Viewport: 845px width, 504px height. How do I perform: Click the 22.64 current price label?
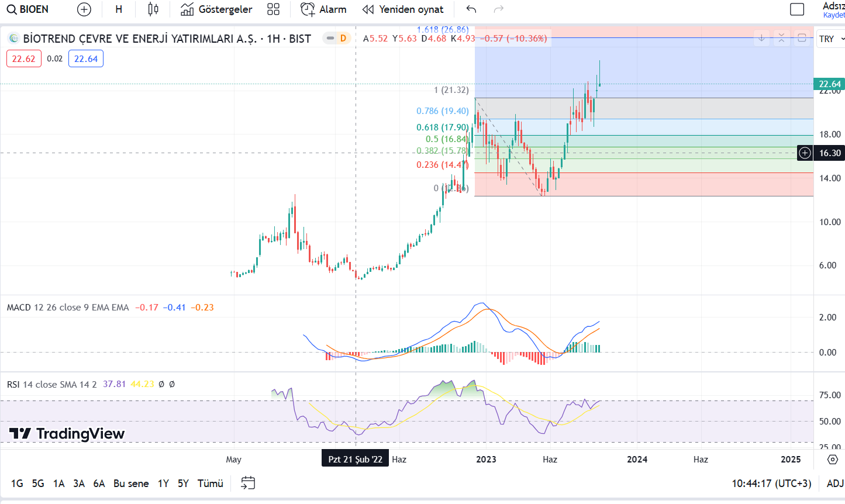tap(830, 84)
